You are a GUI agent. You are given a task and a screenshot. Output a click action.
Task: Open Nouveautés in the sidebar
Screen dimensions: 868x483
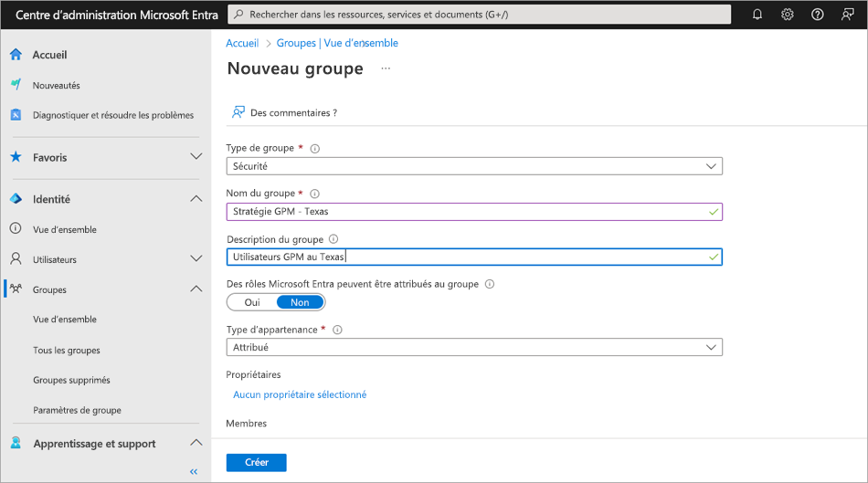point(56,85)
